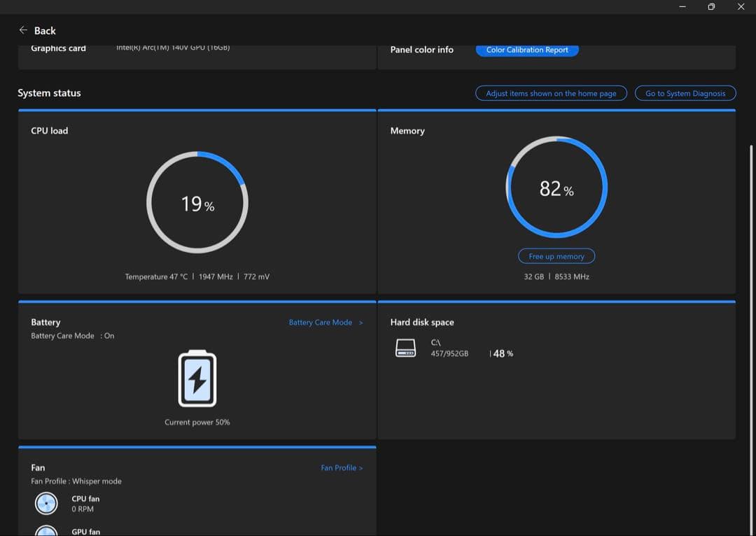Restore down the application window
Viewport: 756px width, 536px height.
(711, 6)
